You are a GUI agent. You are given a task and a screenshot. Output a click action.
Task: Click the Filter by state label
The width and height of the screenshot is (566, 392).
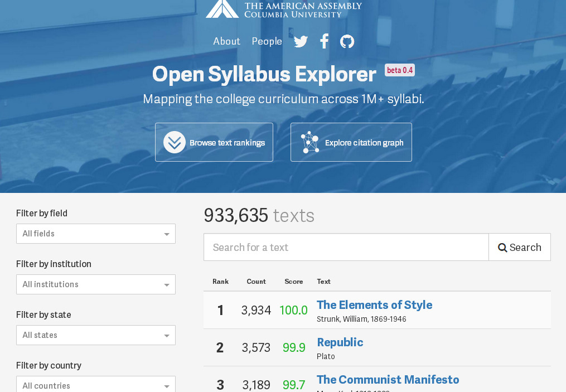tap(43, 314)
